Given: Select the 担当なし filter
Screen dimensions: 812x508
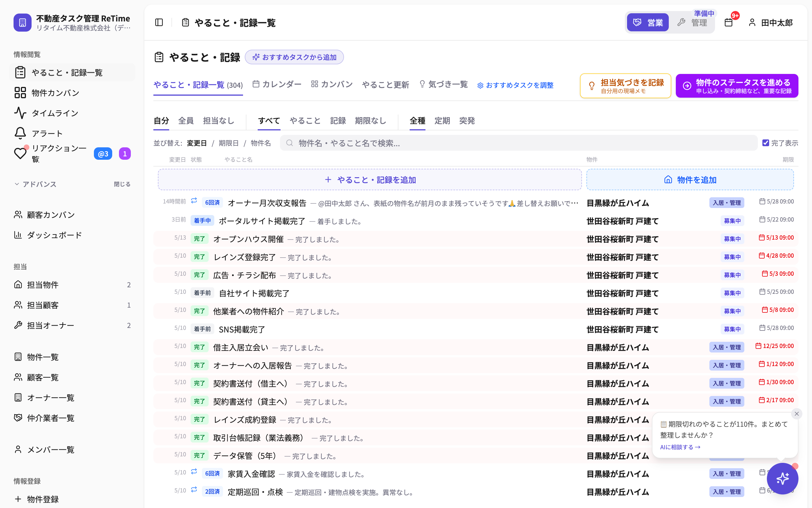Looking at the screenshot, I should [x=219, y=121].
